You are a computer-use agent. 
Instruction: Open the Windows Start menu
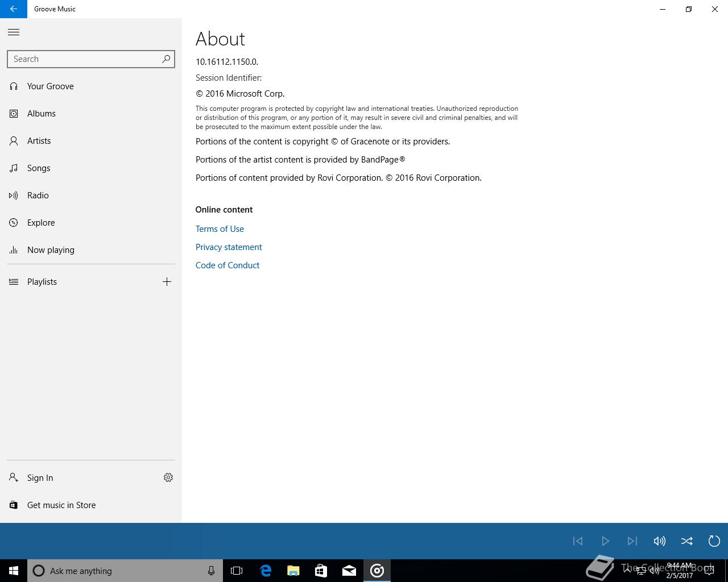pos(14,571)
